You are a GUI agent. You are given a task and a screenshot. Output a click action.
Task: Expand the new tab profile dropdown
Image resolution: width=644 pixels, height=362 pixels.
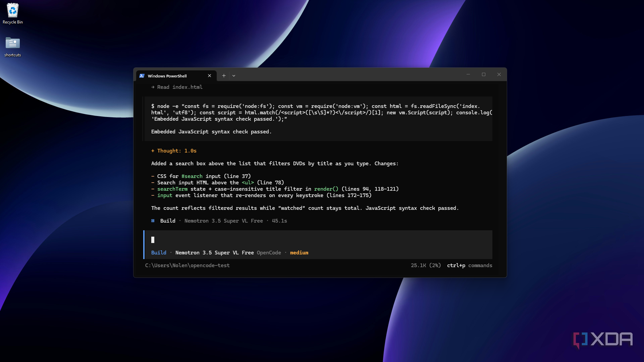pos(234,76)
